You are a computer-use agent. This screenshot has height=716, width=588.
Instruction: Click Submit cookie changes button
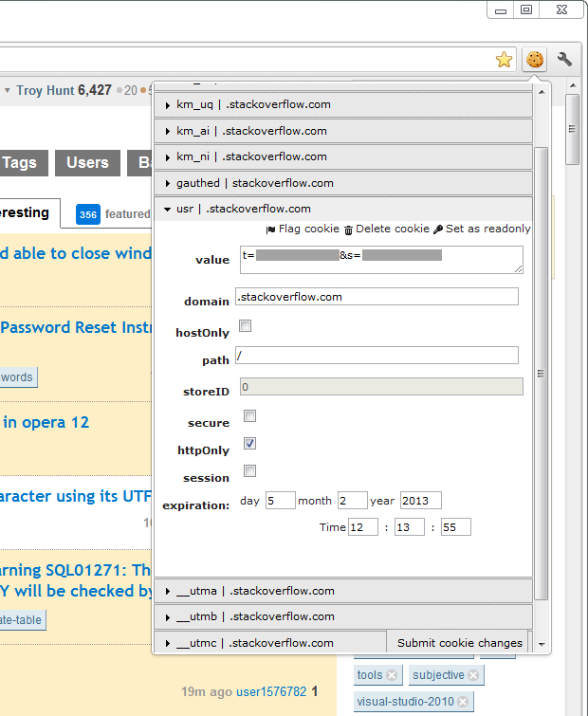coord(459,642)
